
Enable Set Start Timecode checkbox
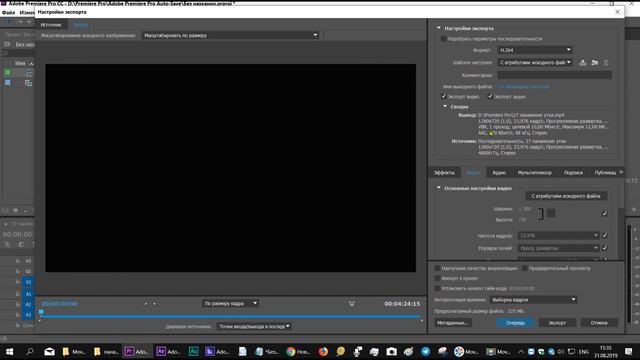(437, 288)
